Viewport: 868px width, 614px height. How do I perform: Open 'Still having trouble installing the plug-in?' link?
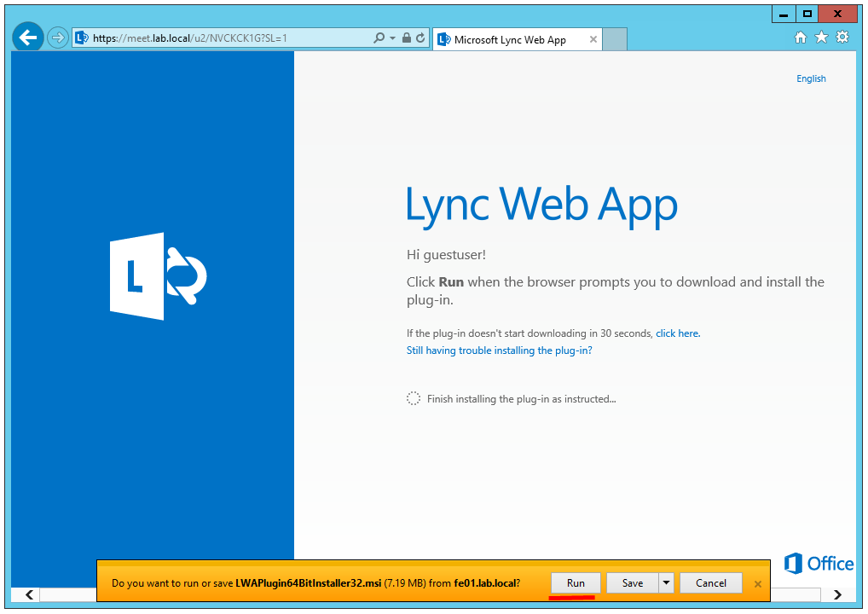(x=500, y=350)
